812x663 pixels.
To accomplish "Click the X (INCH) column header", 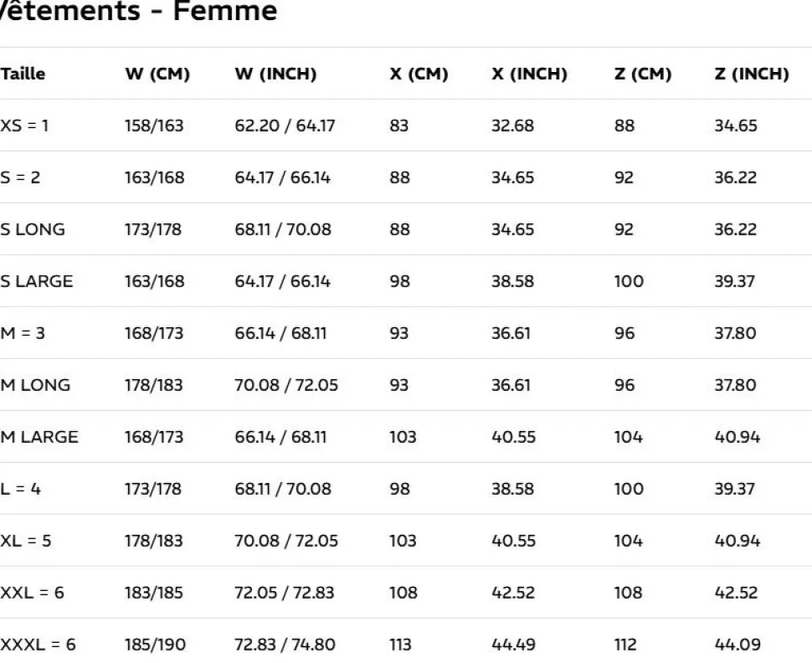I will [529, 74].
